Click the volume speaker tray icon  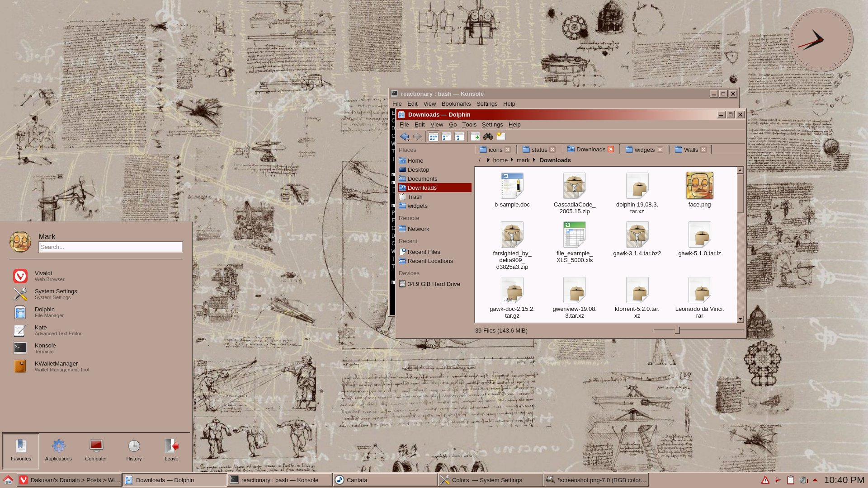(x=803, y=480)
